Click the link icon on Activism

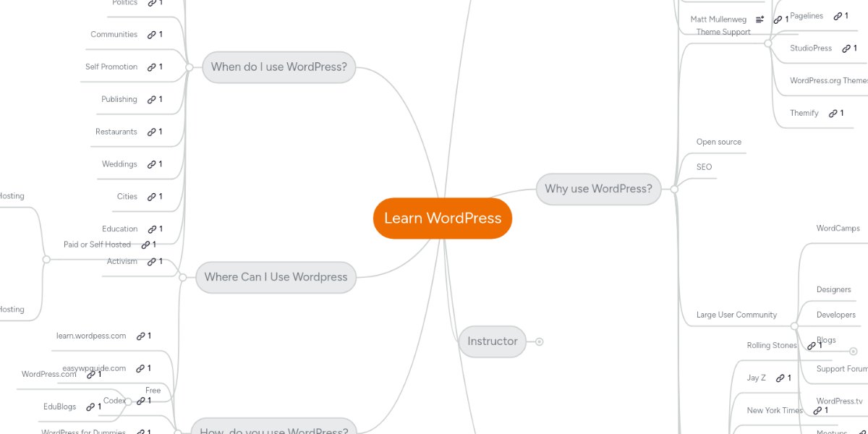[x=154, y=261]
